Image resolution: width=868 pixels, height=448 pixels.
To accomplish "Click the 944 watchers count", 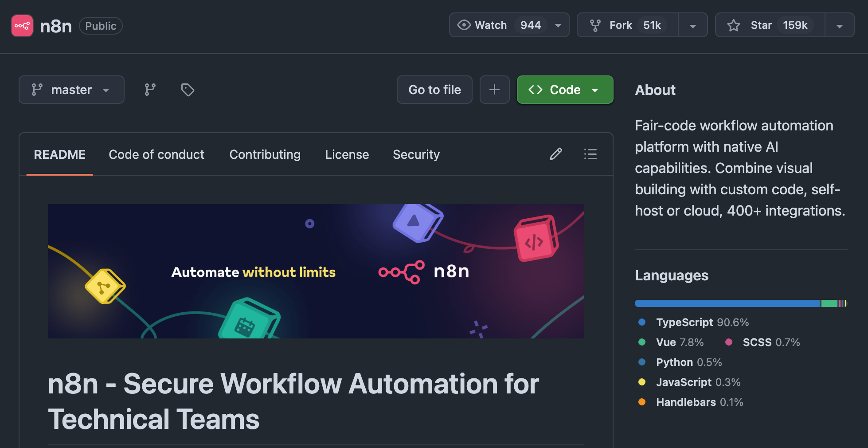I will click(531, 25).
